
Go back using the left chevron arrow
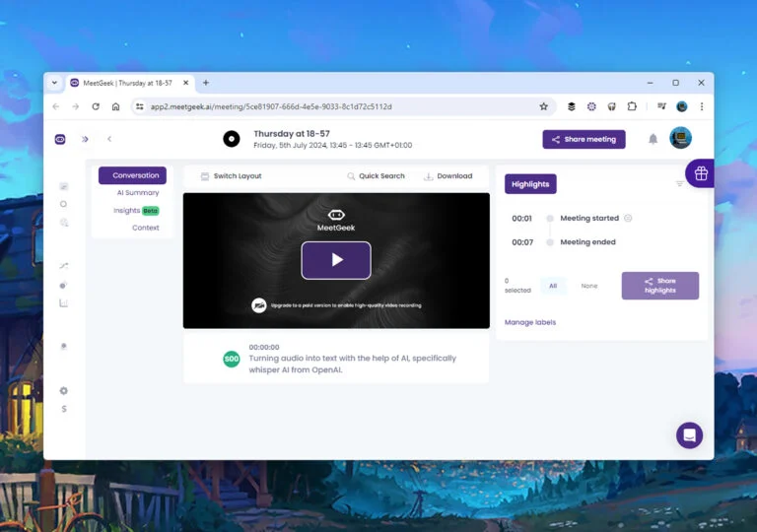109,139
